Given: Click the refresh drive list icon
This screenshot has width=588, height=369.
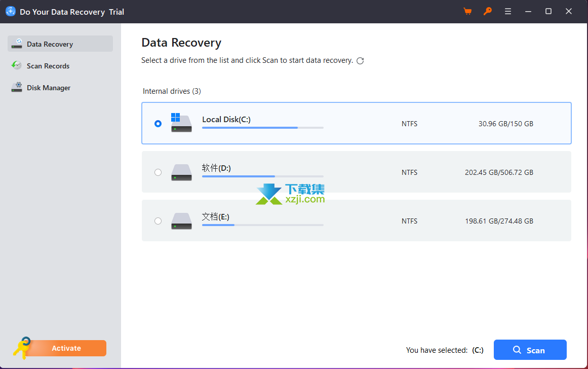Looking at the screenshot, I should [x=360, y=61].
